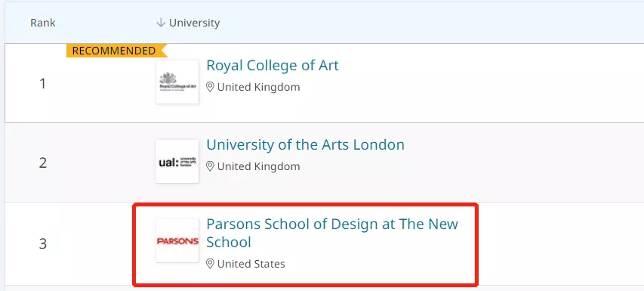Viewport: 644px width, 291px height.
Task: Click location pin under Royal College of Art
Action: [x=211, y=87]
